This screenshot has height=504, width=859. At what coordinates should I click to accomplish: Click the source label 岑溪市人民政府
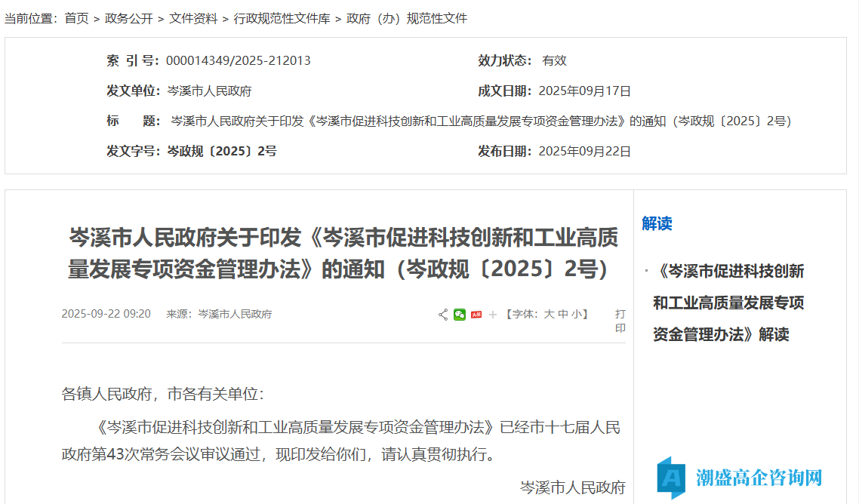click(x=236, y=313)
